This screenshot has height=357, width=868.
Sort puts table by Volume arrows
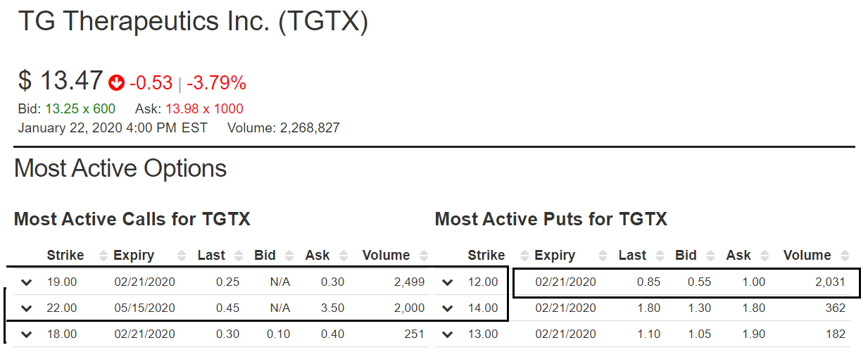pyautogui.click(x=845, y=256)
